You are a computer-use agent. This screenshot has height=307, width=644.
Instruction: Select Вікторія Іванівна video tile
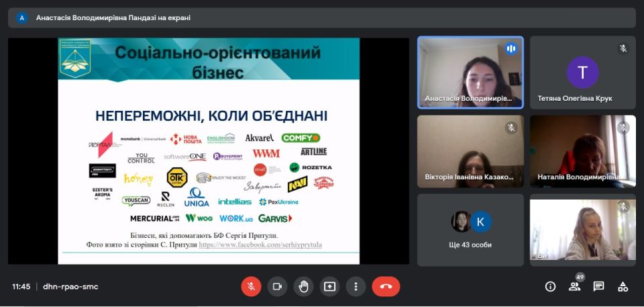point(470,151)
